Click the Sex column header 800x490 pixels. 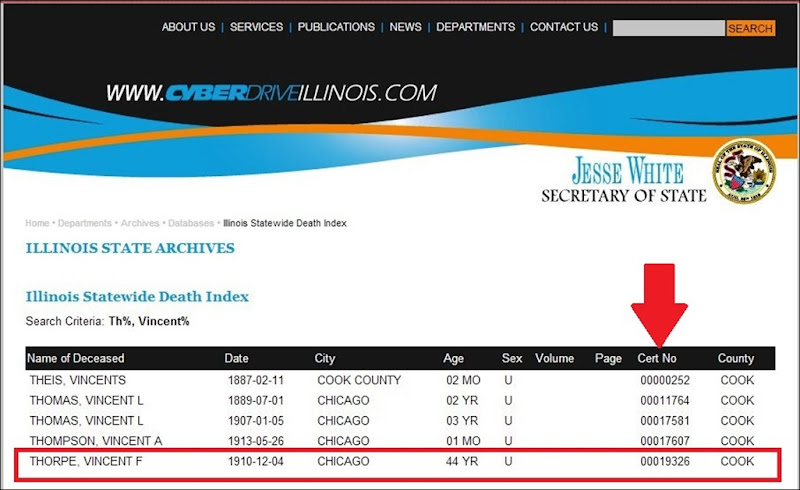coord(512,358)
